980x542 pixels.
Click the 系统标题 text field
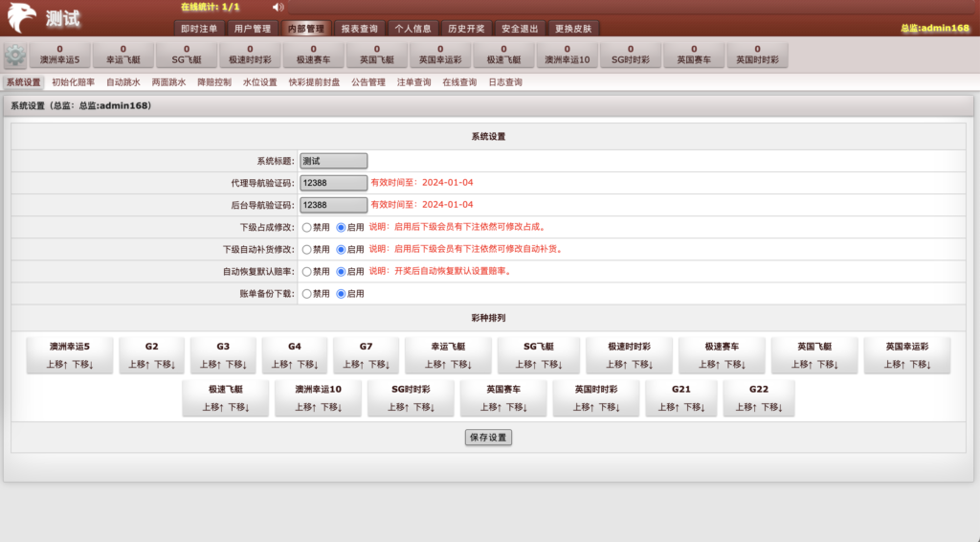coord(333,161)
